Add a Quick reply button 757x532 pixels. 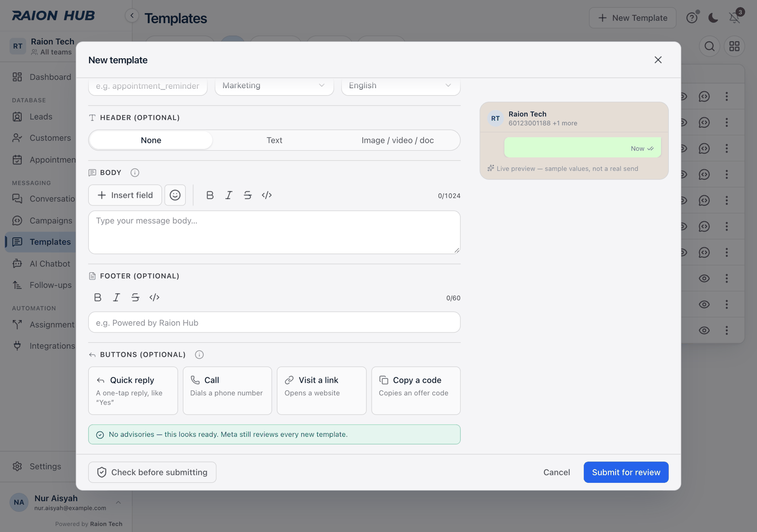[x=133, y=391]
